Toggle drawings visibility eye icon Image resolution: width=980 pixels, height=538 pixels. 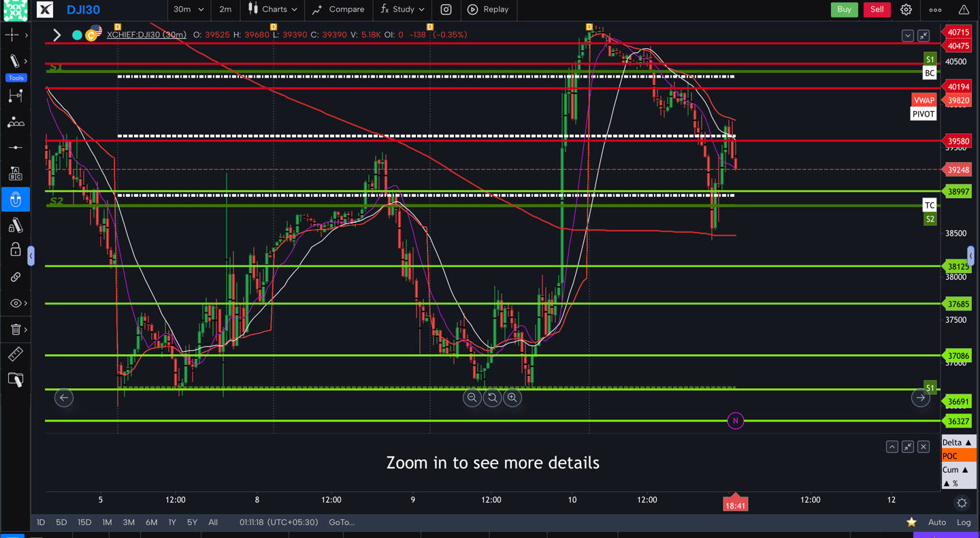pos(15,303)
